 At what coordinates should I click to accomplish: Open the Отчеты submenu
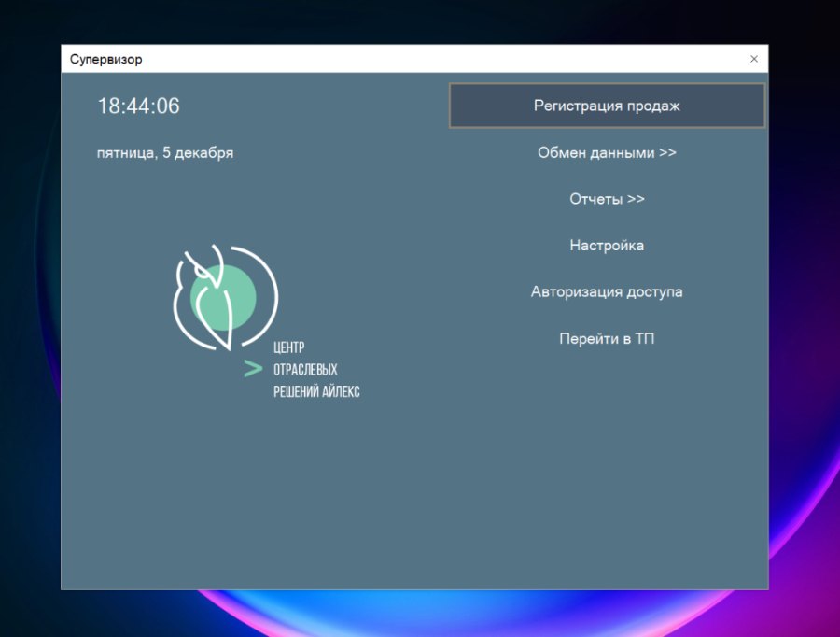[607, 199]
